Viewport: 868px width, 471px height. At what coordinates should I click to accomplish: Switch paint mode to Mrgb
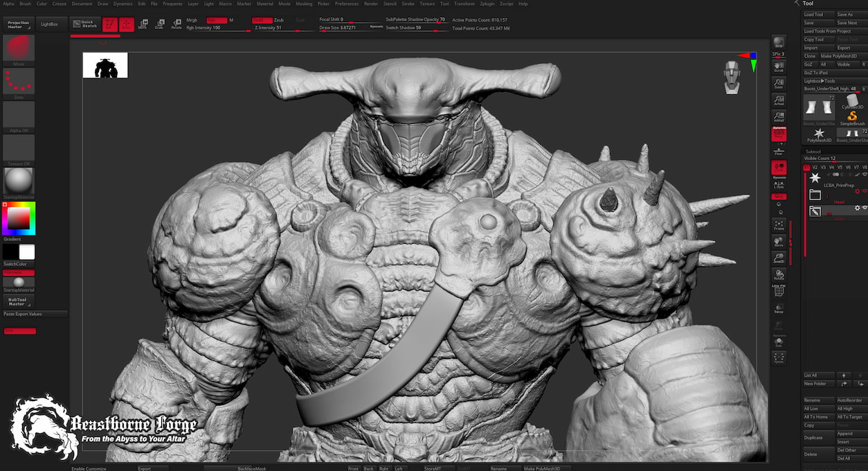(192, 20)
